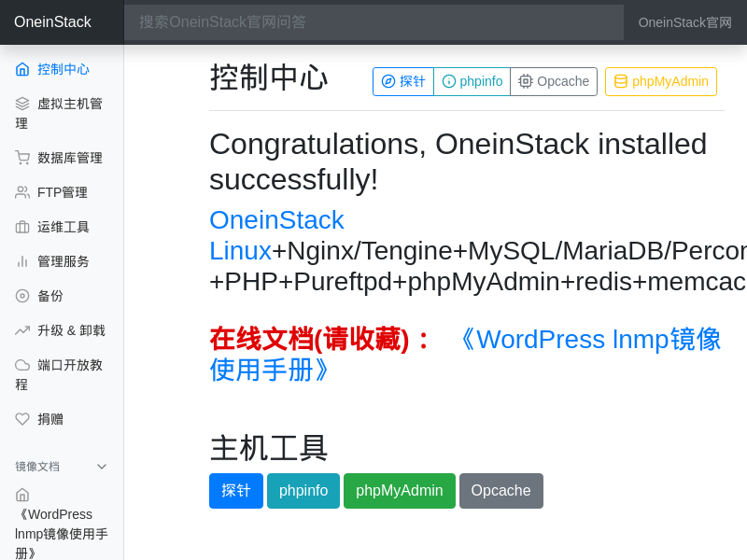Open 端口开放教程 in the sidebar
This screenshot has height=560, width=747.
62,375
